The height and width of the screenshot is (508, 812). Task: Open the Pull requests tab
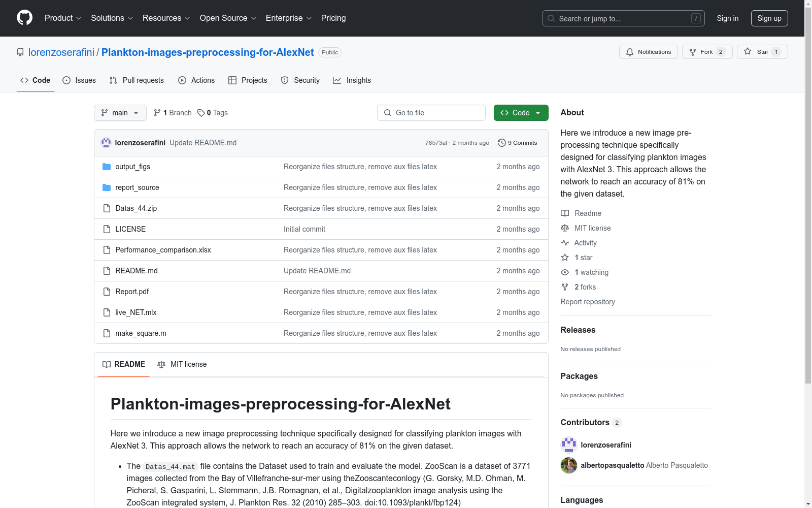click(137, 80)
